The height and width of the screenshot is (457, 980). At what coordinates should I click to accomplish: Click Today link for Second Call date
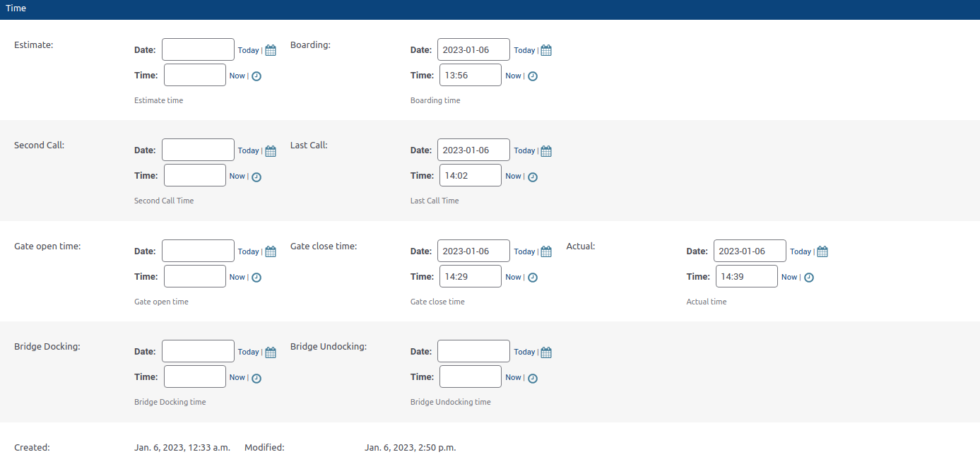coord(248,150)
